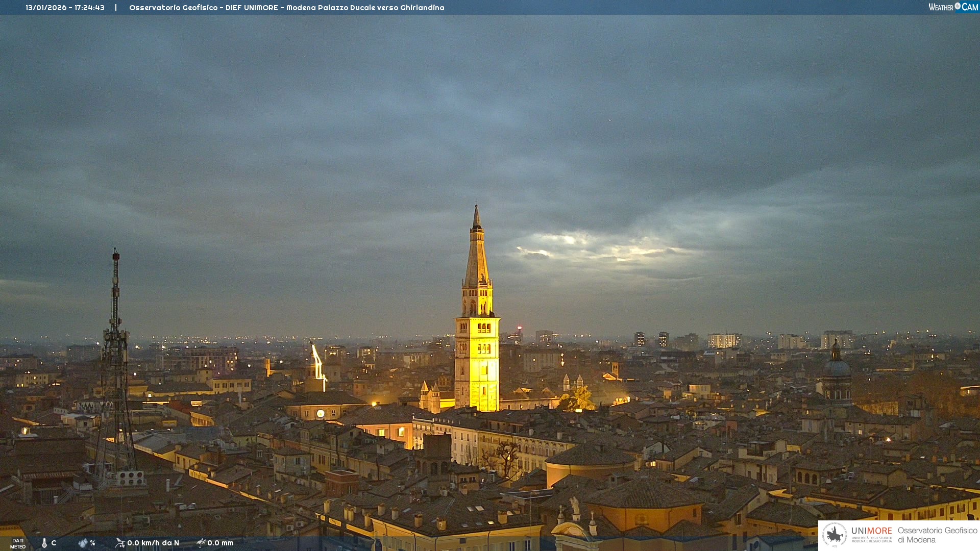Click the 0.0 mm rainfall reading
This screenshot has width=980, height=551.
click(x=220, y=543)
